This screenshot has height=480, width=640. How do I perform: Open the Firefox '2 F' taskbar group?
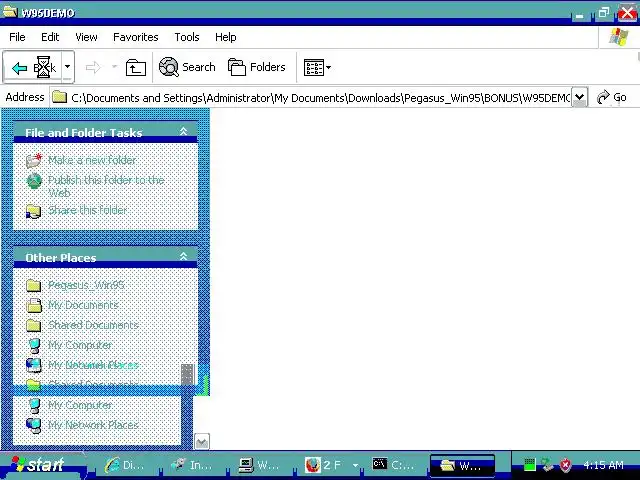click(331, 465)
